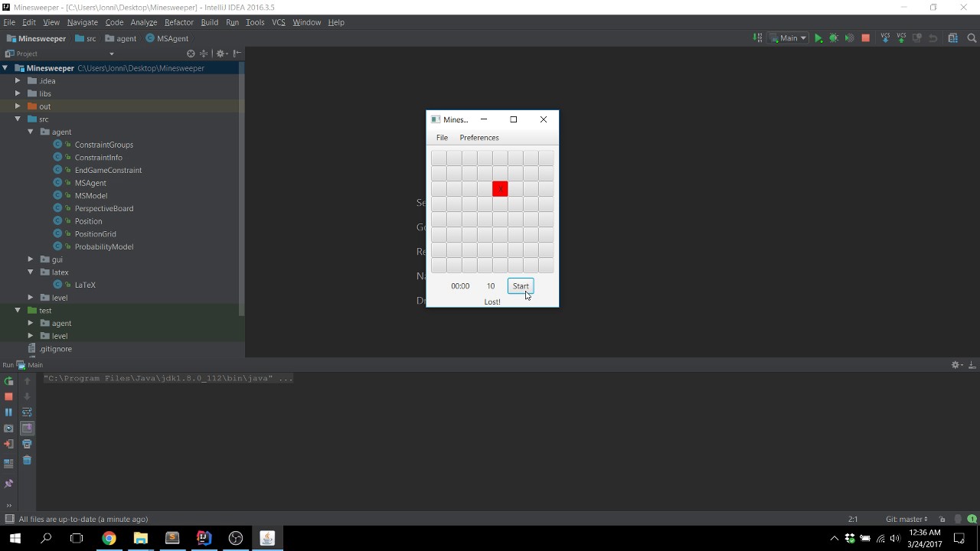Stop the process via main toolbar red square
This screenshot has height=551, width=980.
click(x=866, y=38)
